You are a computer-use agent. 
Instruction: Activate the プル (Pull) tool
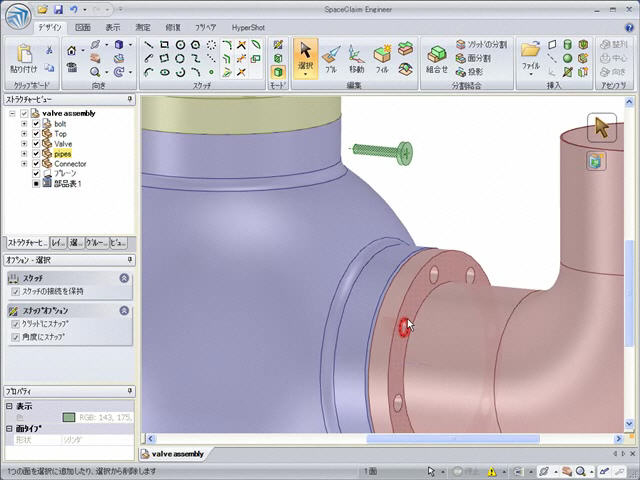click(331, 58)
